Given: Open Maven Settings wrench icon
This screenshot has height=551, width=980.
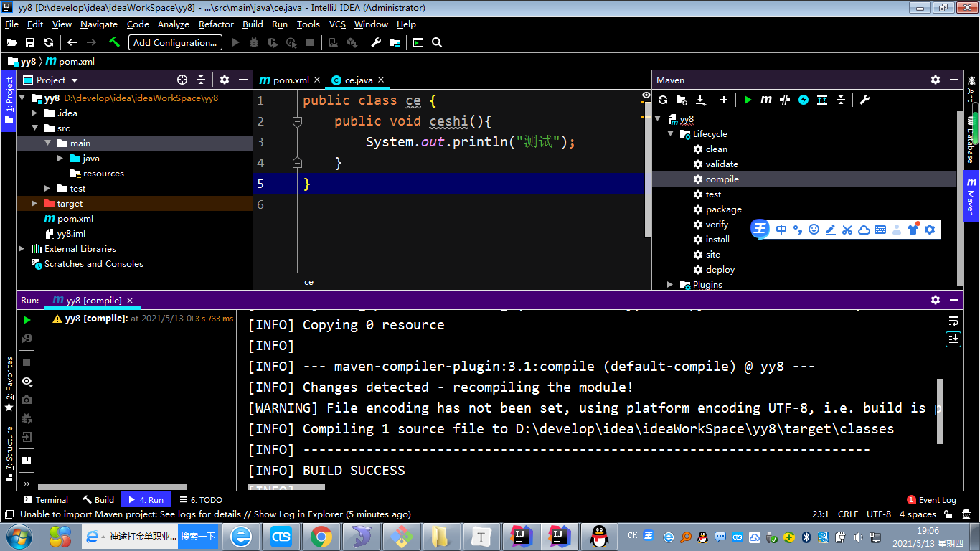Looking at the screenshot, I should (864, 100).
